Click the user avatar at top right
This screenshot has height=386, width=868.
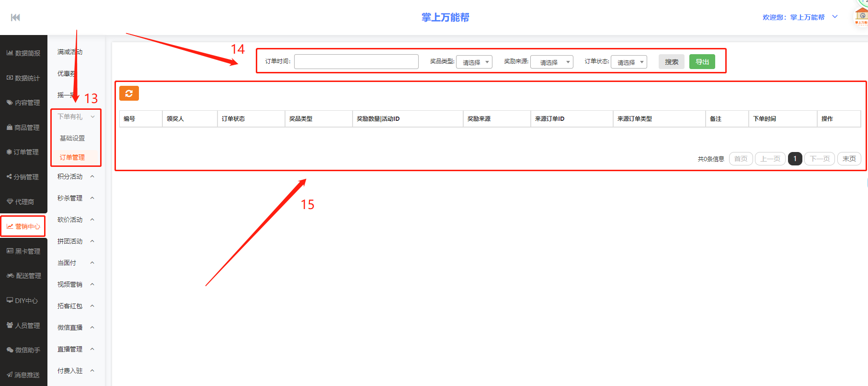tap(861, 16)
